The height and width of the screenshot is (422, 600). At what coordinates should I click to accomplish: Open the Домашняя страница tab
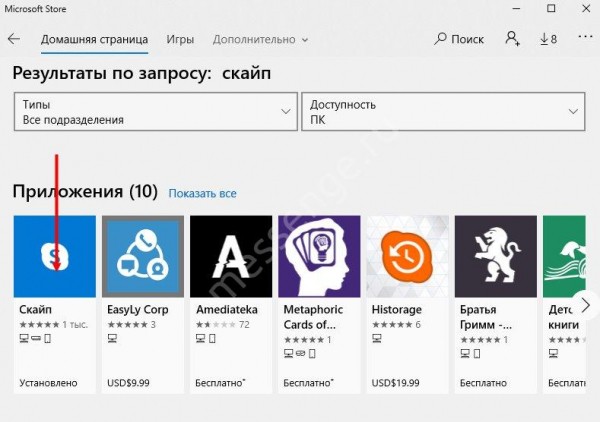click(x=95, y=39)
